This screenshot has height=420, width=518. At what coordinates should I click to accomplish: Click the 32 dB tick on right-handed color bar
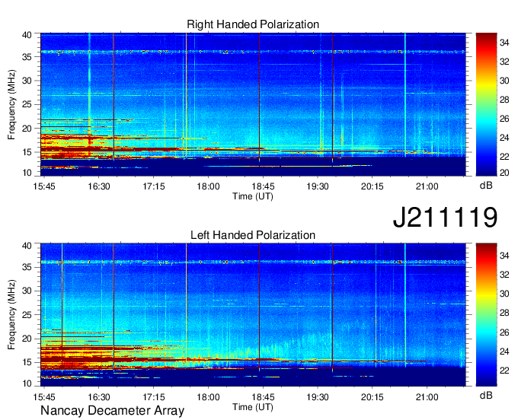pyautogui.click(x=504, y=62)
